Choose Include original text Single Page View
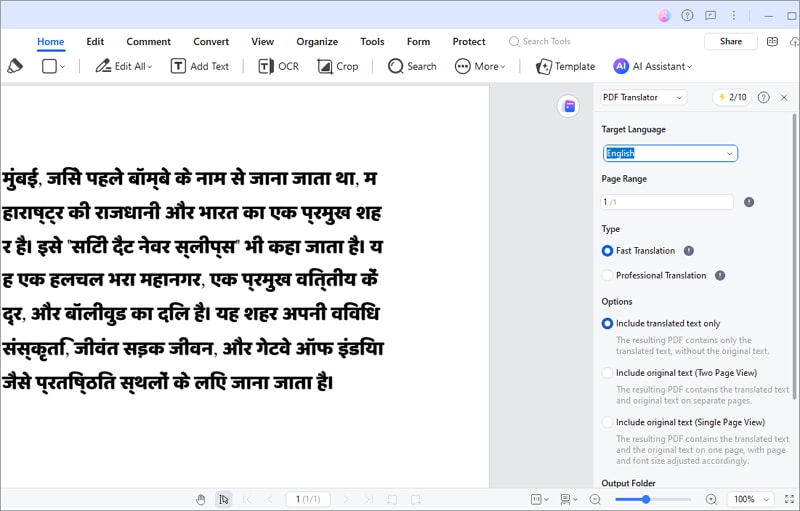Image resolution: width=800 pixels, height=511 pixels. coord(607,422)
